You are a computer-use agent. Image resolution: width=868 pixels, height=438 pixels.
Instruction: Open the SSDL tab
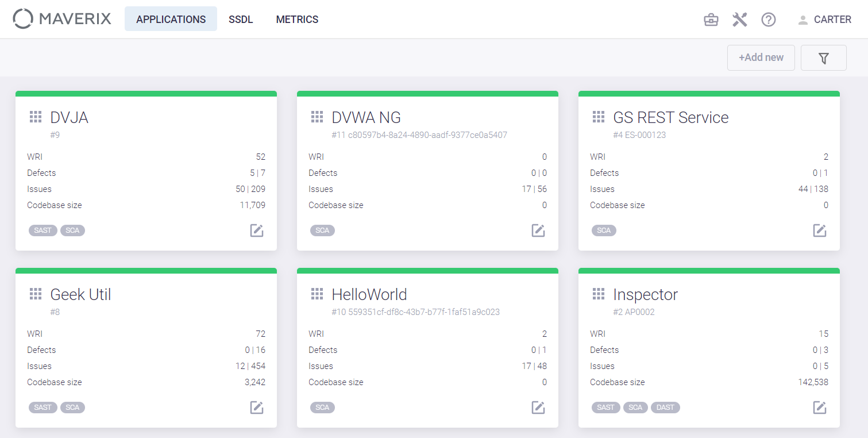[x=241, y=19]
